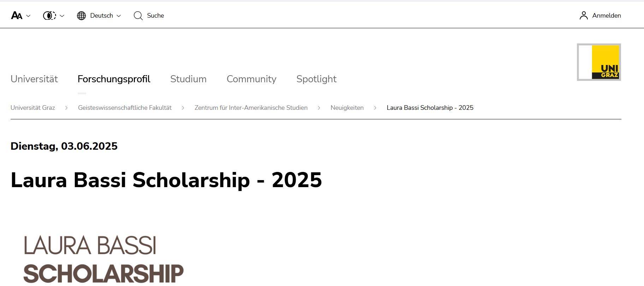Go to Universität Graz breadcrumb
Viewport: 644px width, 286px height.
pyautogui.click(x=33, y=108)
